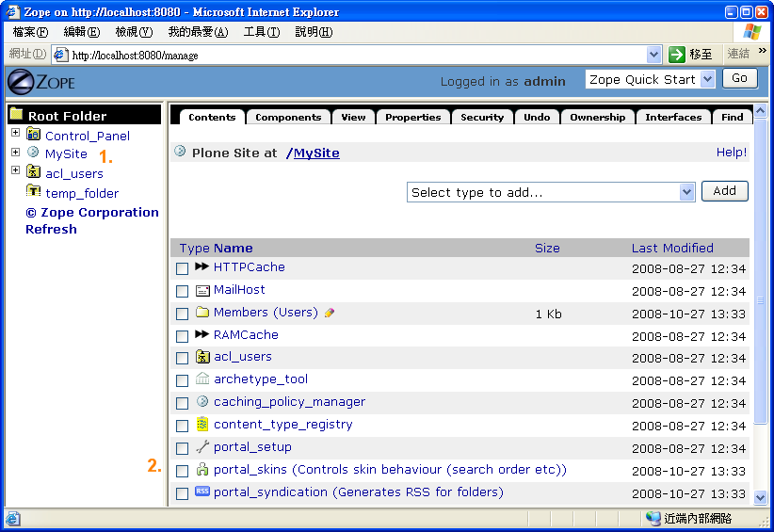Viewport: 774px width, 532px height.
Task: Click the Plone site icon beside title
Action: 180,152
